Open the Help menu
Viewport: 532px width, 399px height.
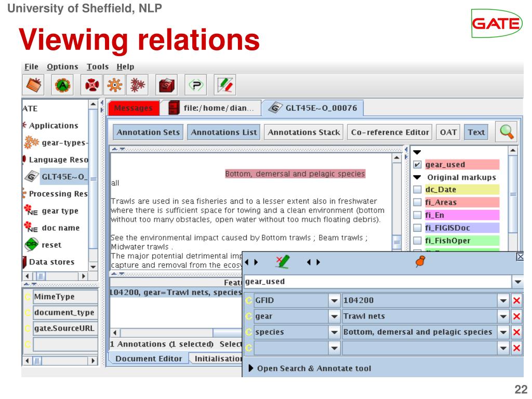pyautogui.click(x=125, y=66)
